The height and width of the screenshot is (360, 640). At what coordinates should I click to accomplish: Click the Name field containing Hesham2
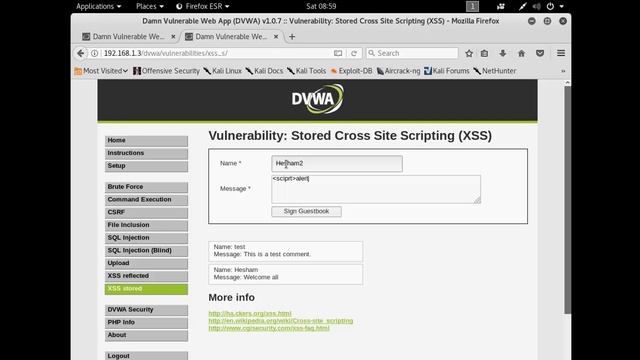337,163
